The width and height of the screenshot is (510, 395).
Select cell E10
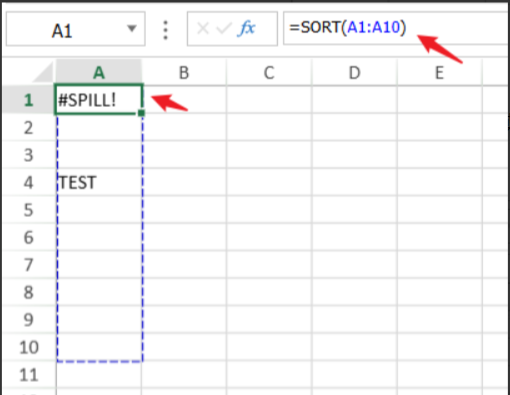coord(440,347)
